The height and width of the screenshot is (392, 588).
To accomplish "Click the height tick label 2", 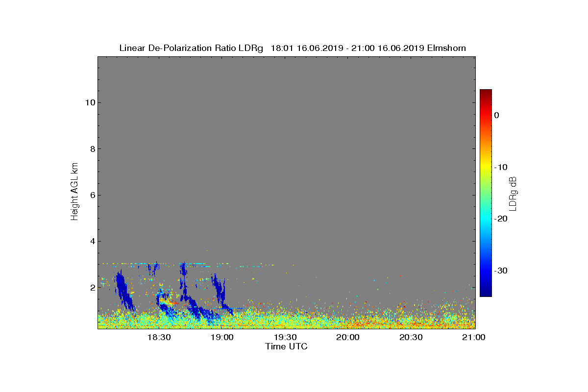I will tap(92, 288).
